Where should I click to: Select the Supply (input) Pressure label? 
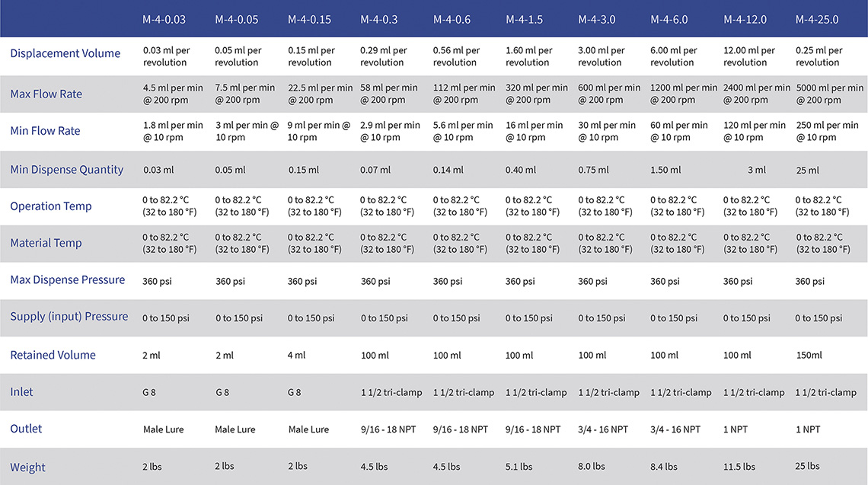click(69, 317)
